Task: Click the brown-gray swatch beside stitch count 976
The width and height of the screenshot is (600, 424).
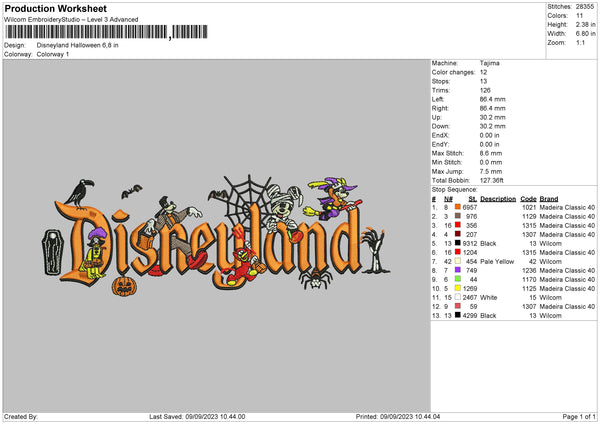Action: (457, 216)
